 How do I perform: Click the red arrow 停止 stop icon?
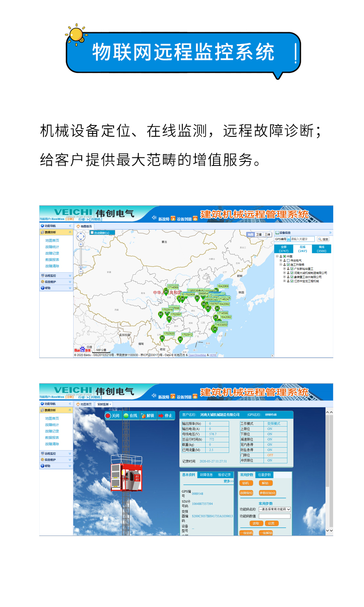point(161,416)
